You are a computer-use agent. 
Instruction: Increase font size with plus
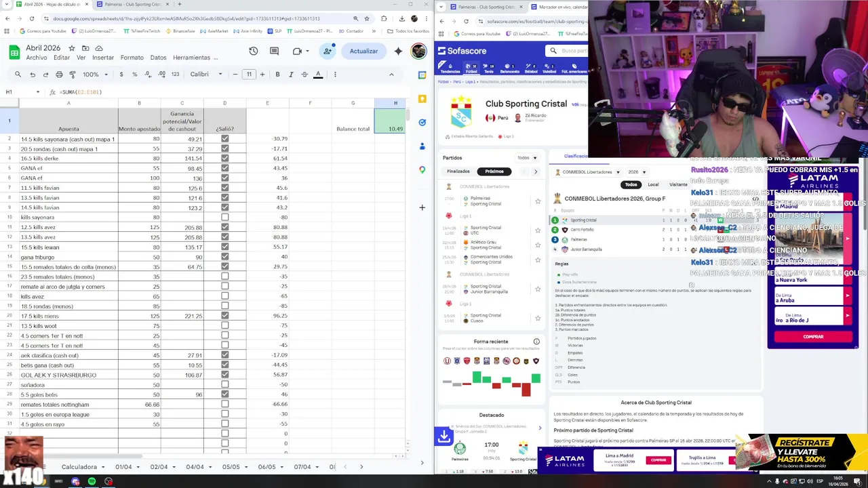[263, 75]
